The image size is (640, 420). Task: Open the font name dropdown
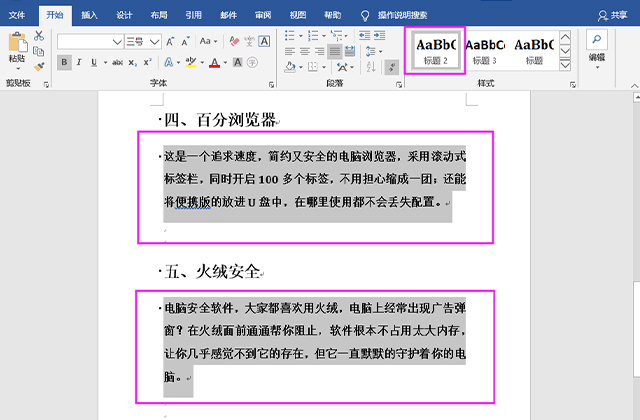117,42
